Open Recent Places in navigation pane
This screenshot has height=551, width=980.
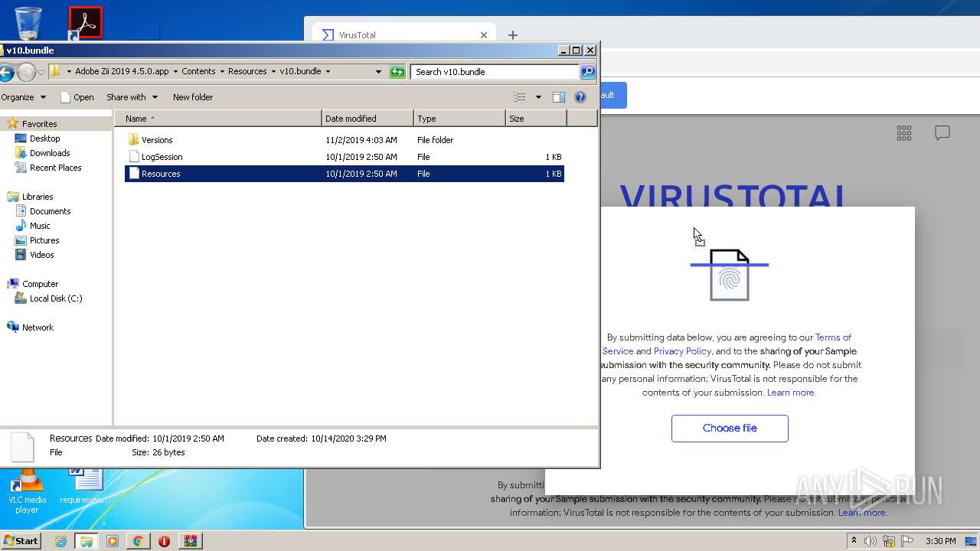click(55, 168)
